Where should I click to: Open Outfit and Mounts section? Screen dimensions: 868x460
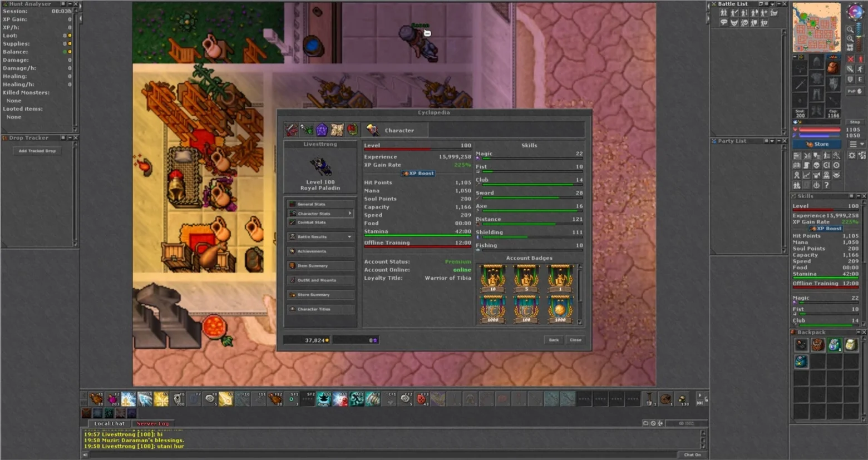coord(320,280)
